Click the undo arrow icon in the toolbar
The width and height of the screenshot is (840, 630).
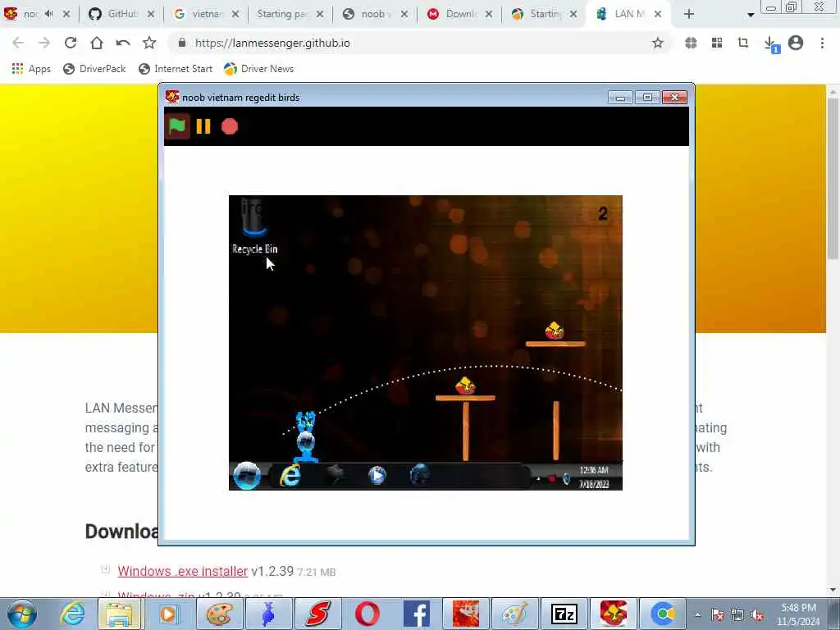[x=123, y=43]
